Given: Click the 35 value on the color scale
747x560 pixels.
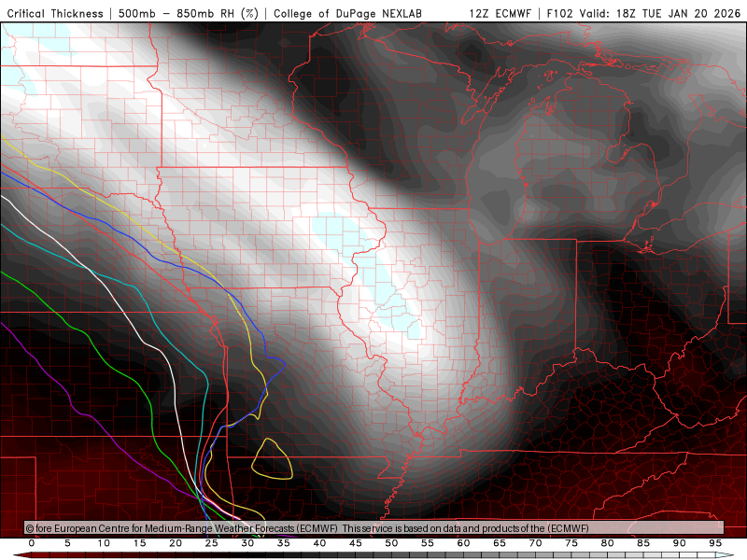Looking at the screenshot, I should pos(283,543).
